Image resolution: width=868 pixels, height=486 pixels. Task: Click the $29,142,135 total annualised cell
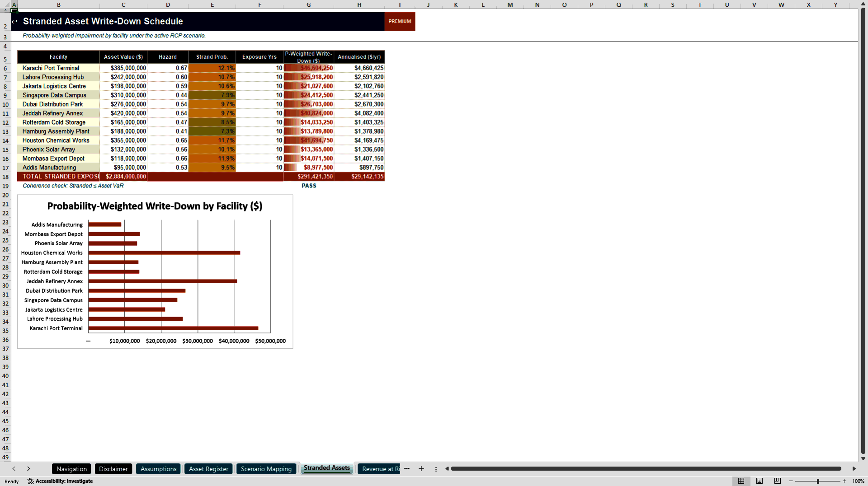point(359,177)
